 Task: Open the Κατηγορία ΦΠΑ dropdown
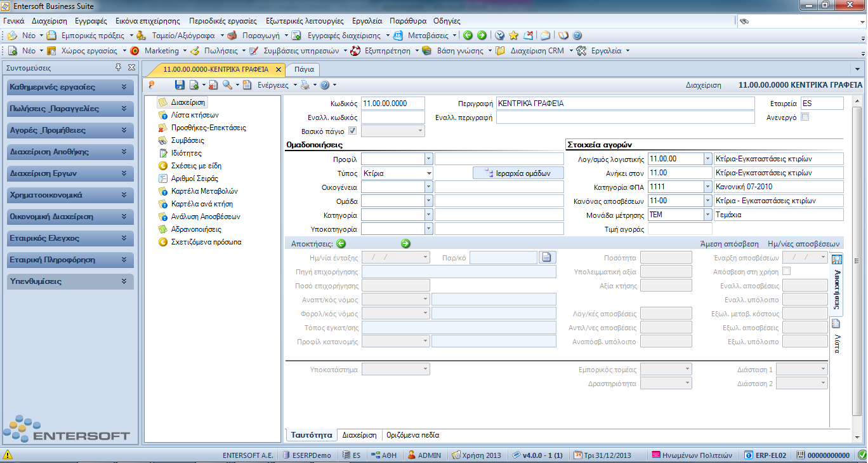pyautogui.click(x=708, y=187)
